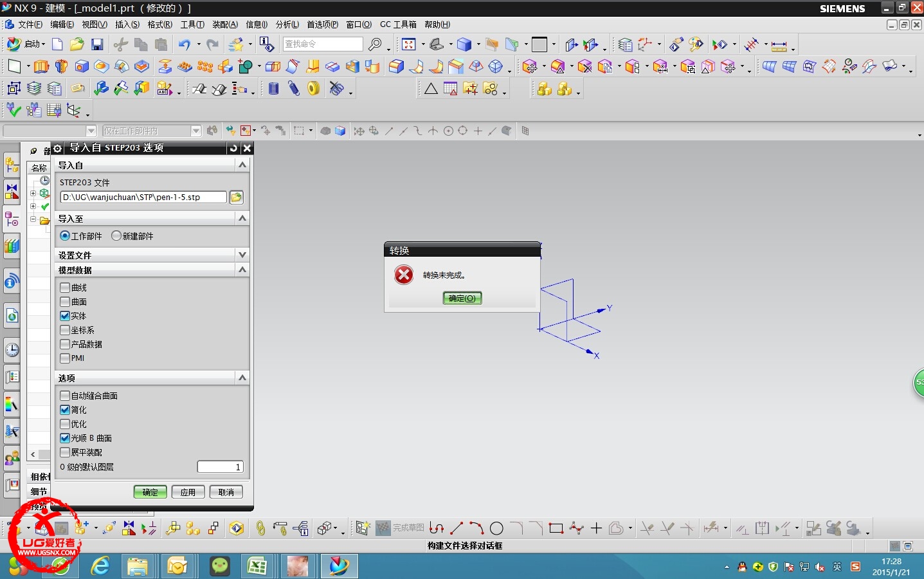Viewport: 924px width, 579px height.
Task: Click the New file icon
Action: pyautogui.click(x=57, y=44)
